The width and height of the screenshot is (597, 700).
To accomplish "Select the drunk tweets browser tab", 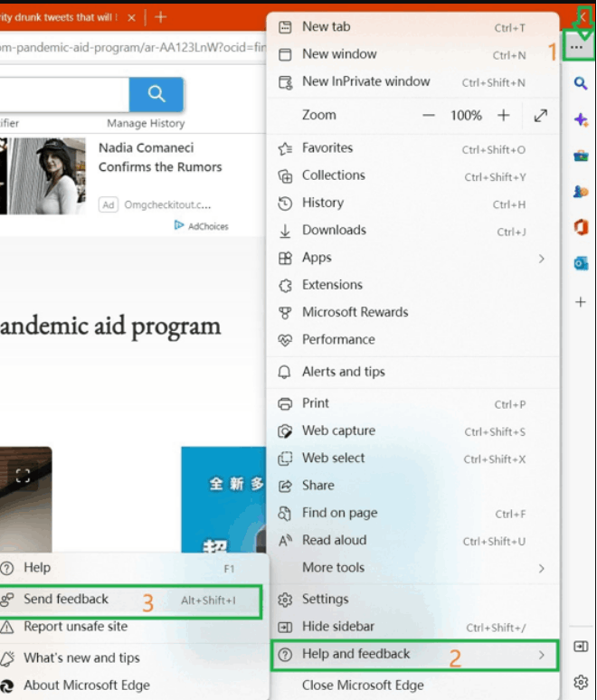I will [61, 17].
